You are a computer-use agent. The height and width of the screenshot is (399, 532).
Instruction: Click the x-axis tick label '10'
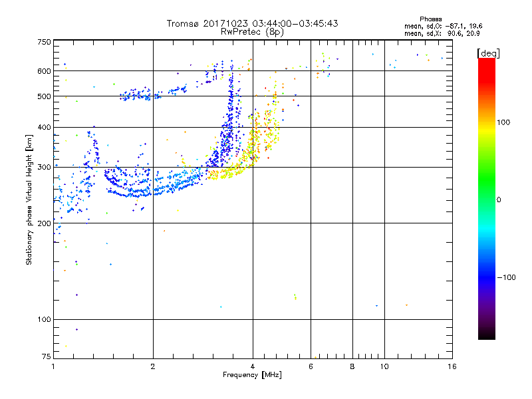[x=384, y=366]
